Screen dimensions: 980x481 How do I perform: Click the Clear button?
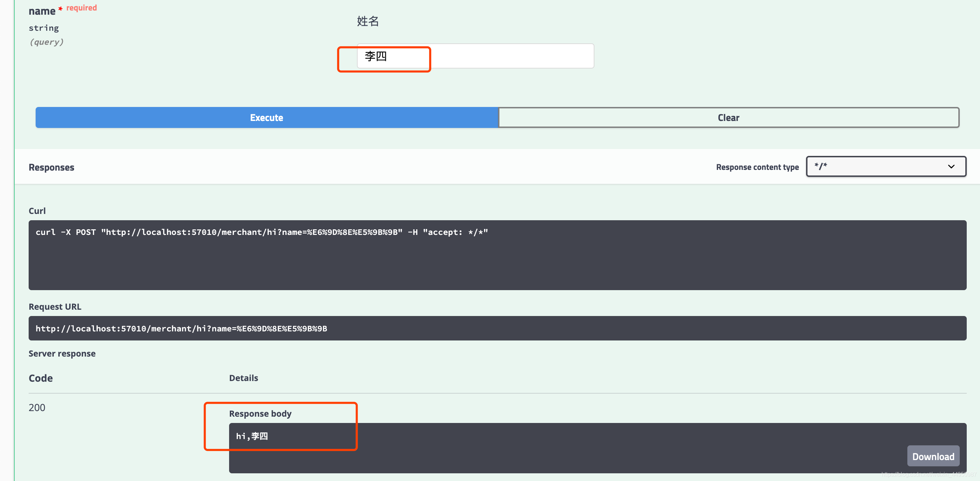click(x=729, y=117)
